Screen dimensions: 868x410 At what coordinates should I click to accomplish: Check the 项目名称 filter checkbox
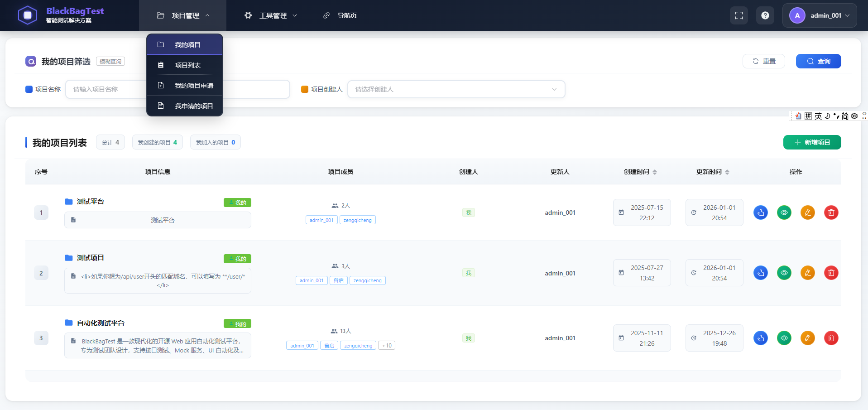pos(28,89)
